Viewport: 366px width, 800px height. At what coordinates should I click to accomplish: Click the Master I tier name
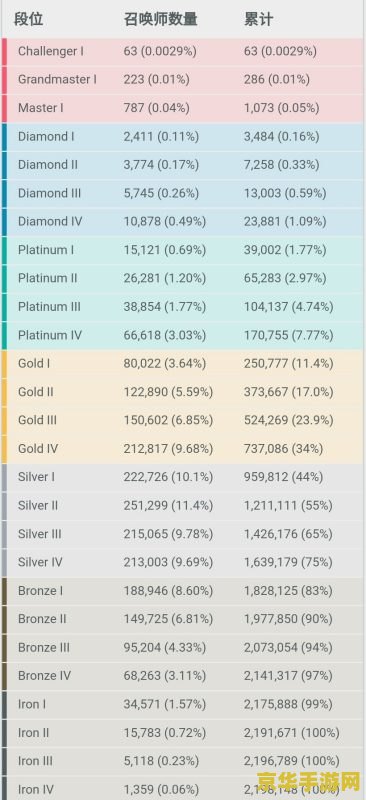coord(41,108)
